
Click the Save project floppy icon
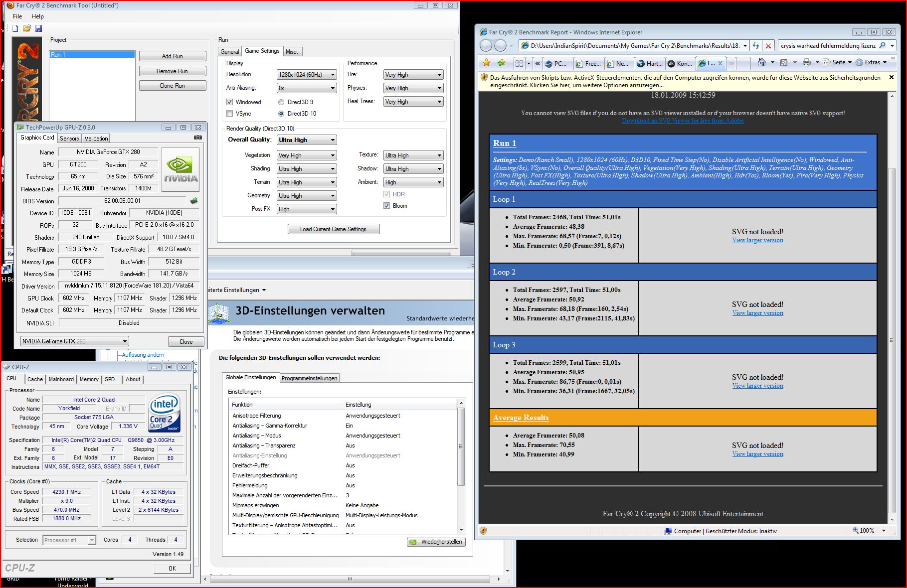pyautogui.click(x=38, y=28)
